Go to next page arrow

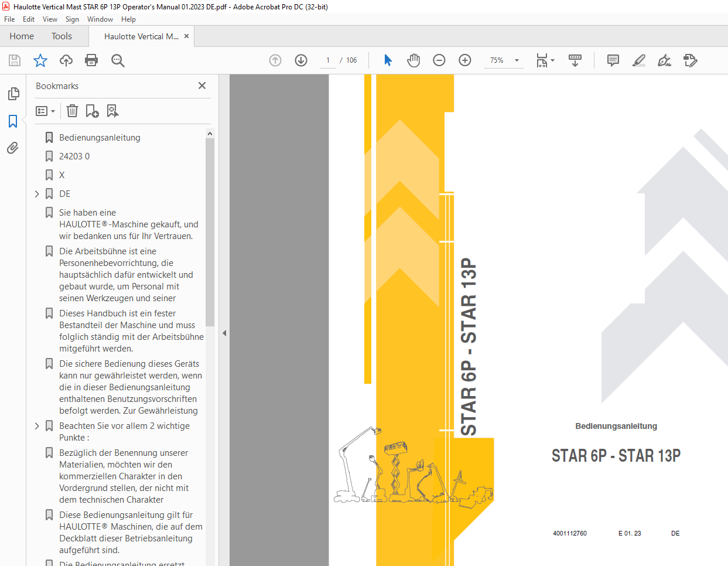point(301,60)
